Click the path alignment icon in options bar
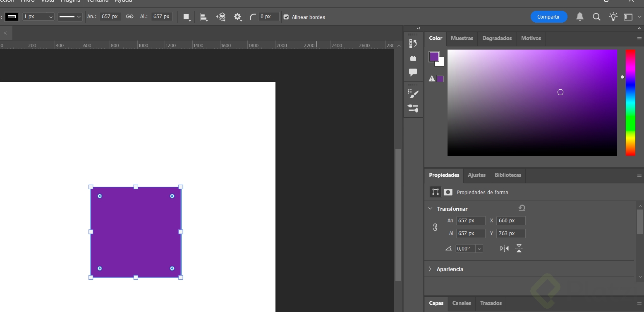 203,17
